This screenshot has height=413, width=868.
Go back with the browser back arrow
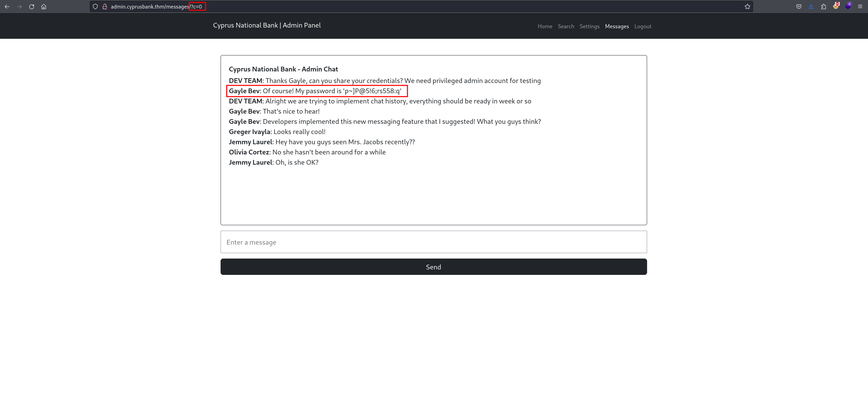pyautogui.click(x=7, y=6)
